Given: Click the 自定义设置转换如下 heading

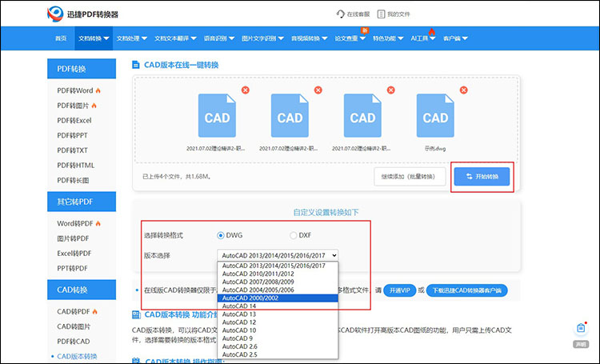Looking at the screenshot, I should 326,213.
